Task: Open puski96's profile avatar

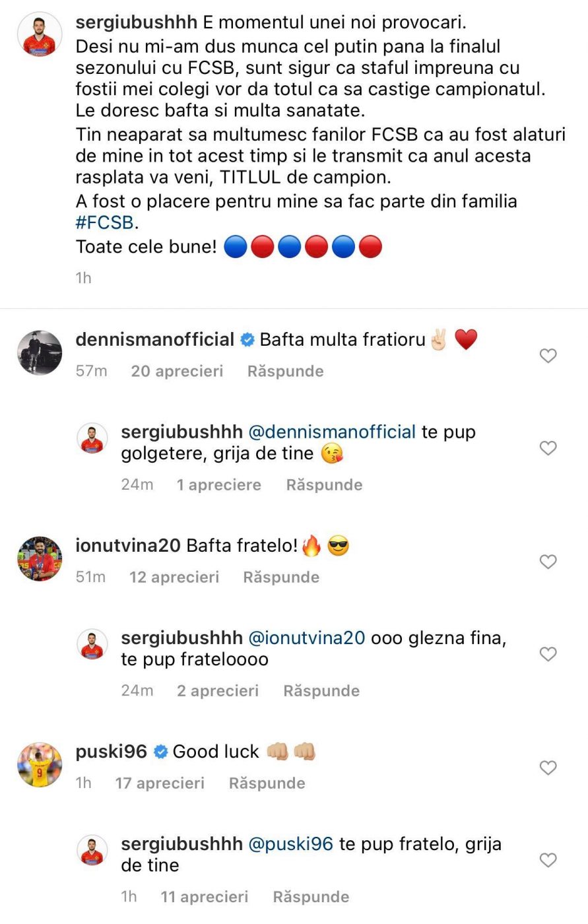Action: (40, 764)
